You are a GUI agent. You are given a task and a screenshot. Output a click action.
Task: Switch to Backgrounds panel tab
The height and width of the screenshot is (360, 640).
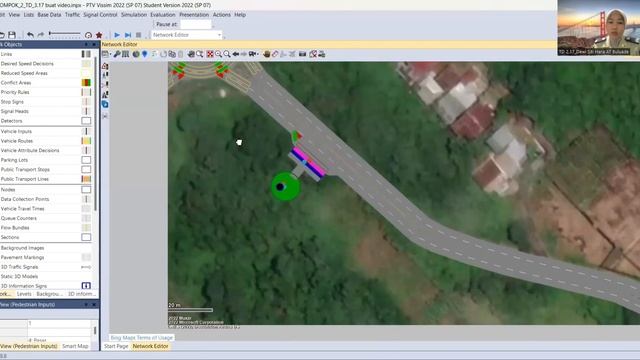(49, 294)
